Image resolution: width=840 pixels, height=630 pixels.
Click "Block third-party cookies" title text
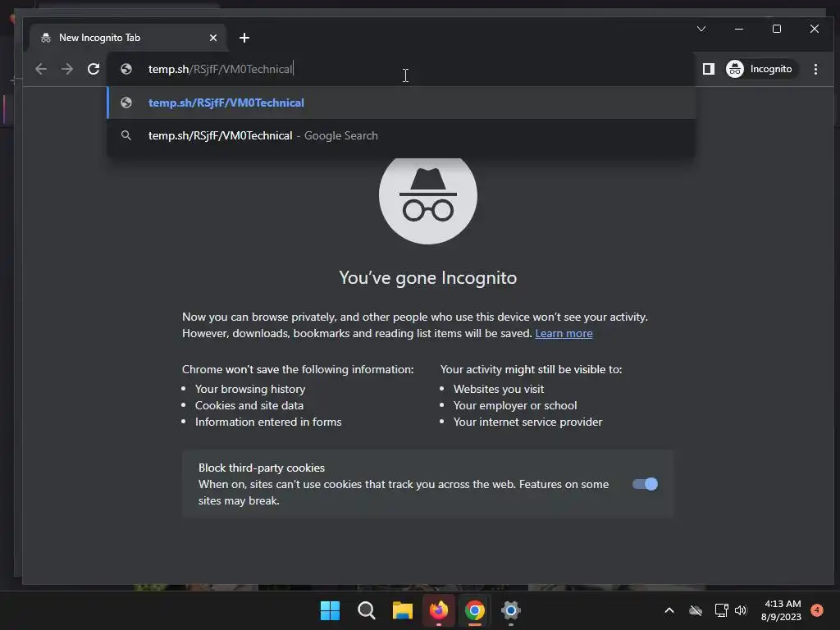coord(262,468)
